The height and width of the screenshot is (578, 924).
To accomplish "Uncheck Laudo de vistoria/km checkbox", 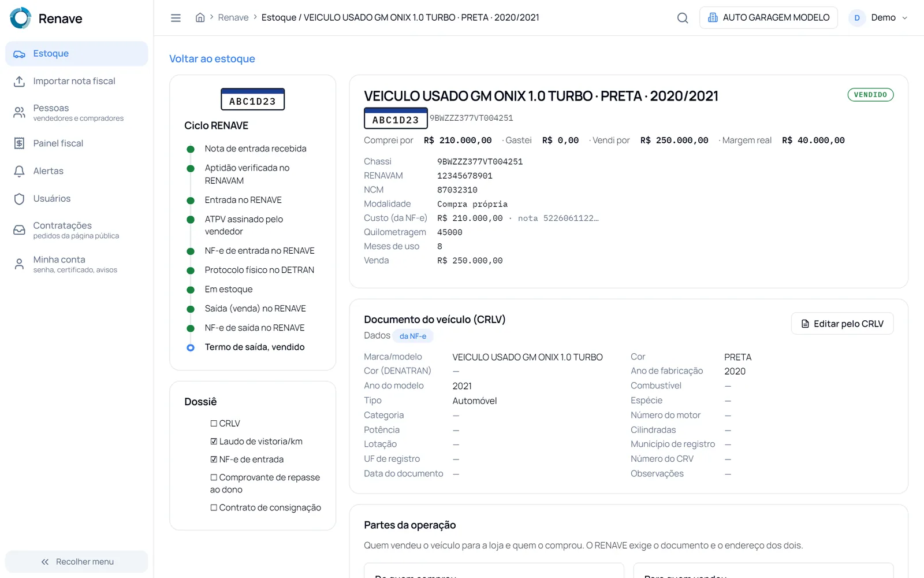I will point(214,442).
